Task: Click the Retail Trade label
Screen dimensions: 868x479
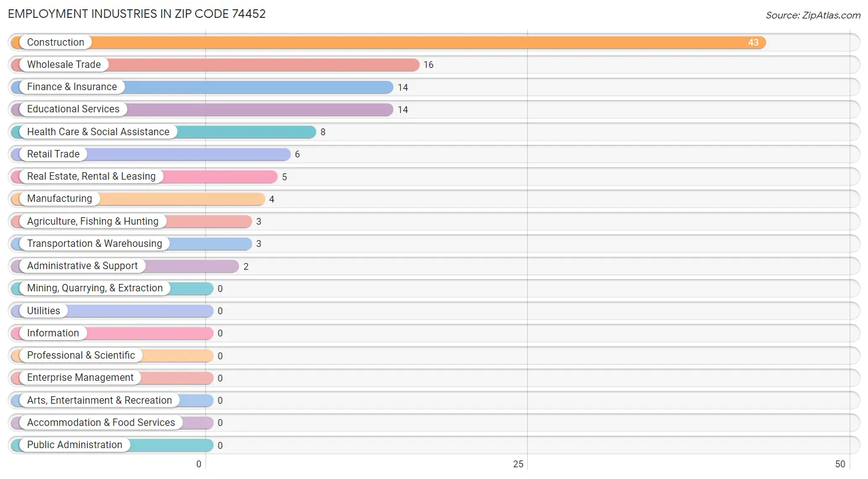Action: [x=53, y=154]
